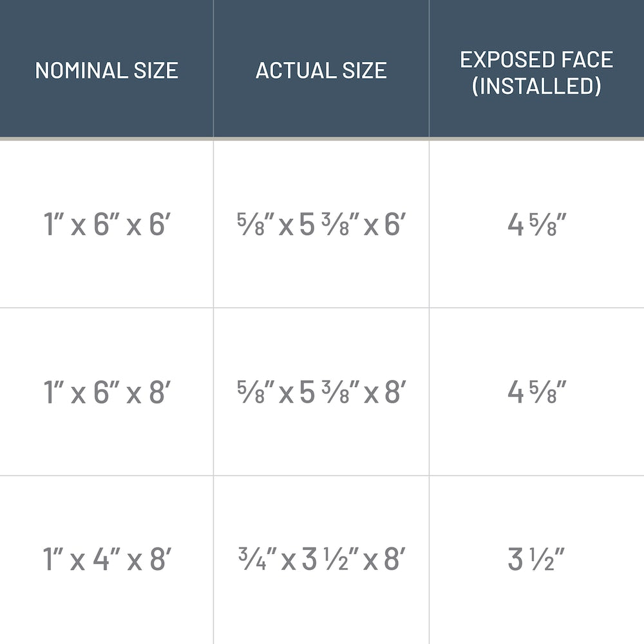644x644 pixels.
Task: Click the 4" width in the bottom nominal size
Action: tap(104, 559)
